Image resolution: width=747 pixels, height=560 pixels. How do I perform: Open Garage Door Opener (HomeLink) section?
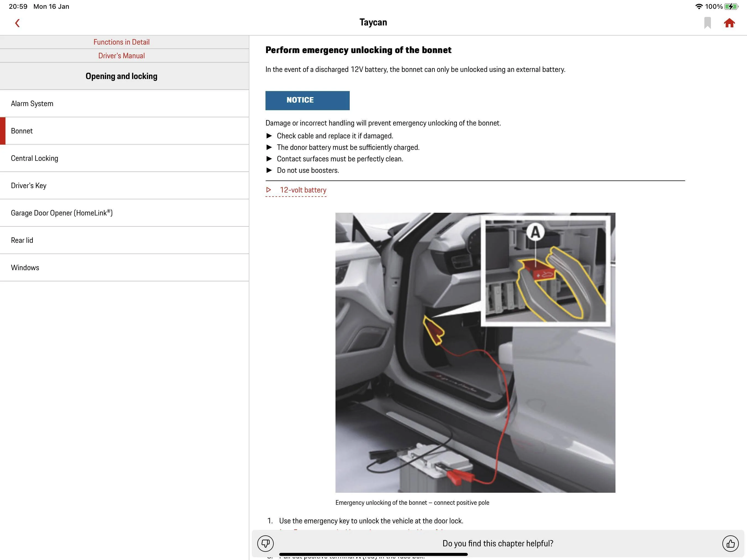(x=124, y=213)
